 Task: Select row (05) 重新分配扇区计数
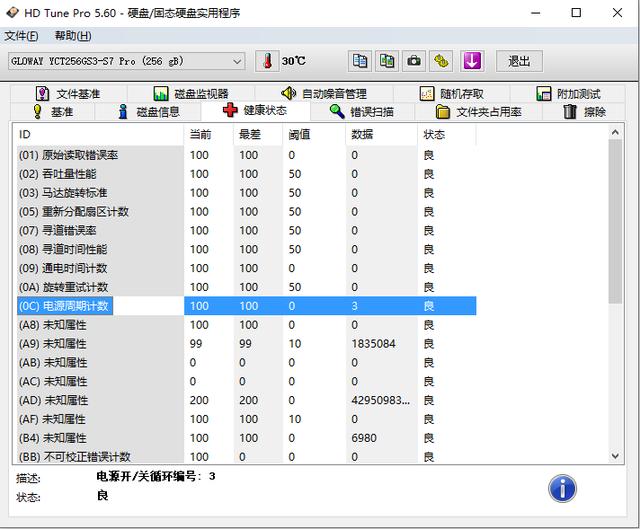pyautogui.click(x=247, y=211)
